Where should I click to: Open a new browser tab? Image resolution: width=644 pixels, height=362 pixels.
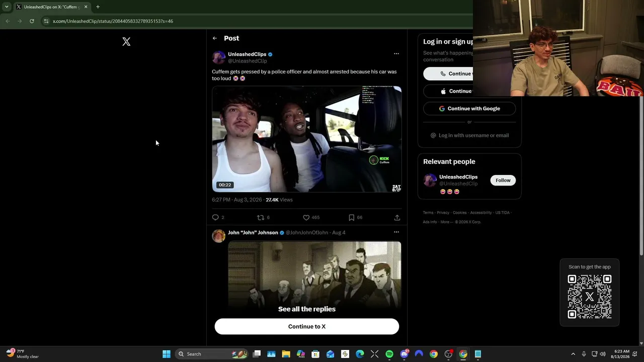tap(98, 7)
